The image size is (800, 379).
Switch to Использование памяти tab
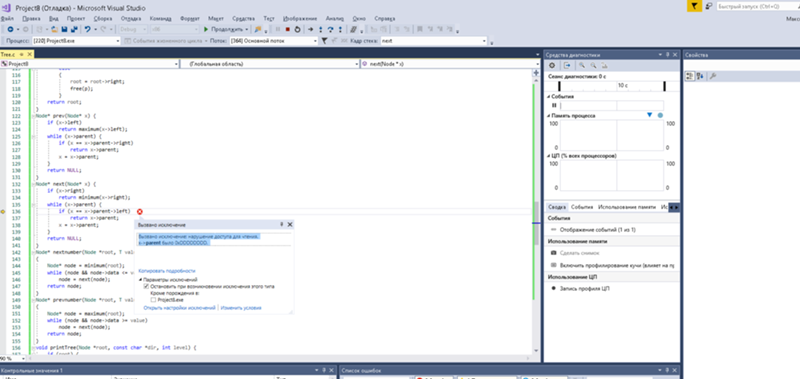627,207
